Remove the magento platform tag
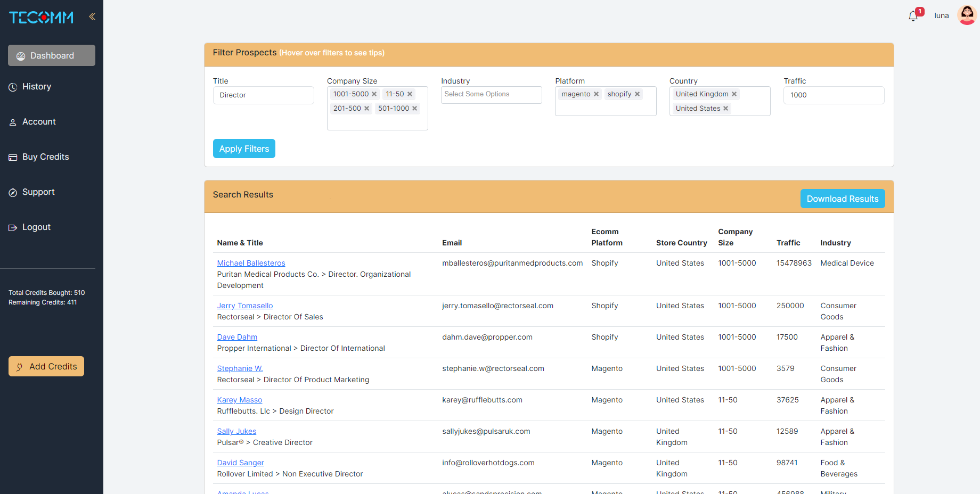This screenshot has width=980, height=494. (596, 94)
